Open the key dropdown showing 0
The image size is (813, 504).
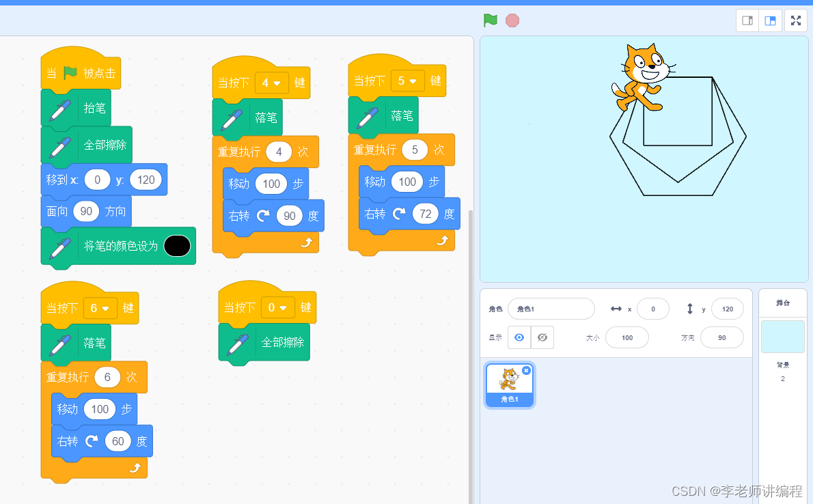(x=277, y=307)
